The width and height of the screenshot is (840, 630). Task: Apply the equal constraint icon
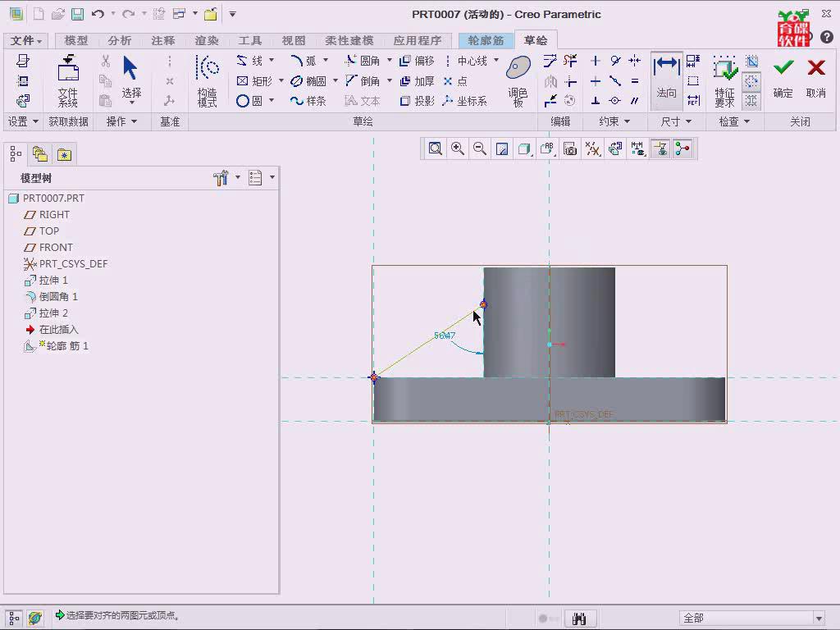635,81
